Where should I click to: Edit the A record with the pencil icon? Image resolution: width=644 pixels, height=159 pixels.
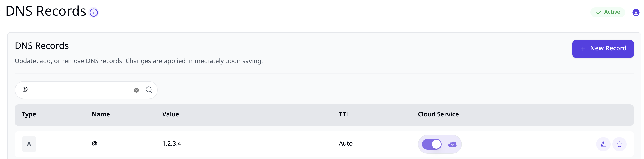[x=603, y=144]
